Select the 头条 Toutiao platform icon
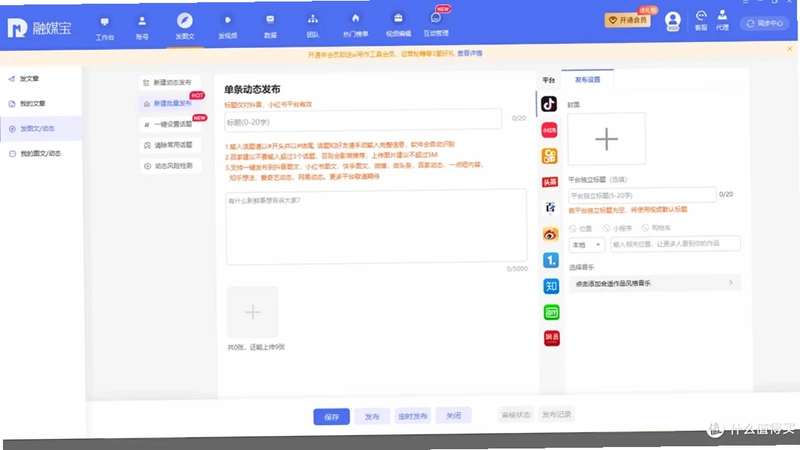Screen dimensions: 800x450 pos(549,182)
